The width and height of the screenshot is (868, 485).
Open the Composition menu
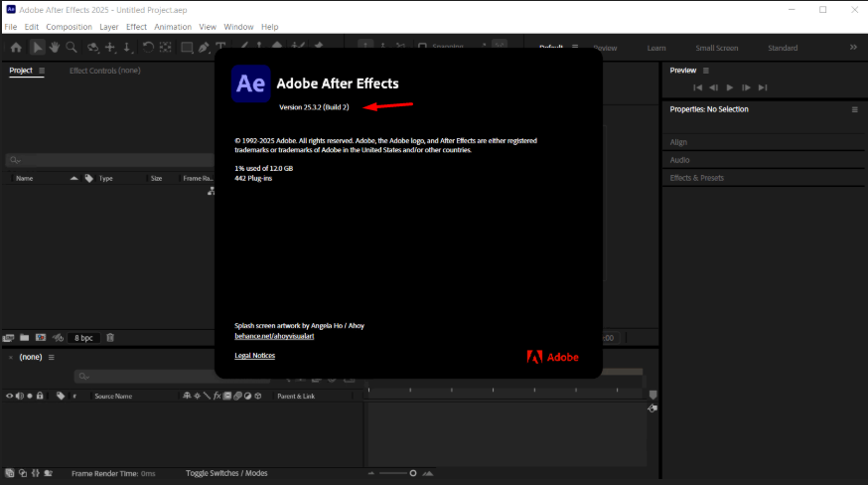click(x=69, y=27)
